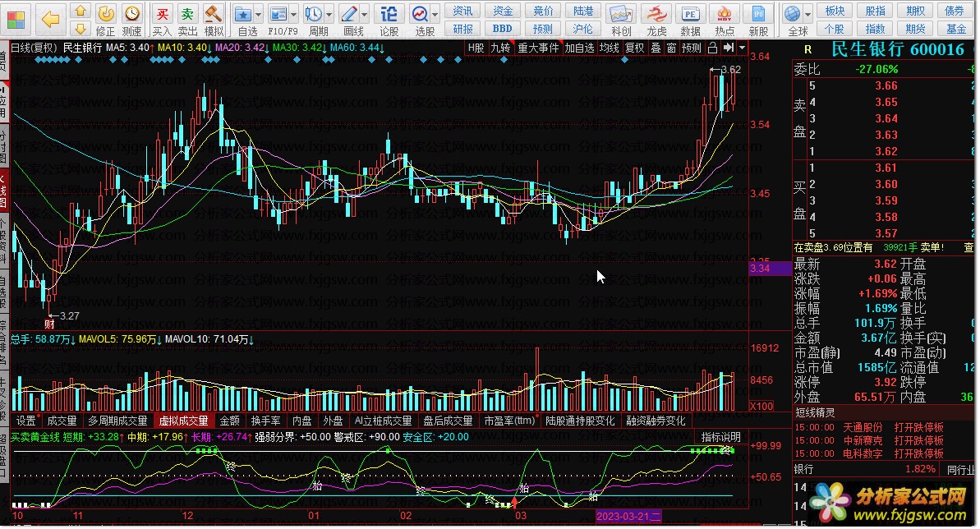Toggle the 九转 indicator
This screenshot has width=980, height=529.
[500, 48]
